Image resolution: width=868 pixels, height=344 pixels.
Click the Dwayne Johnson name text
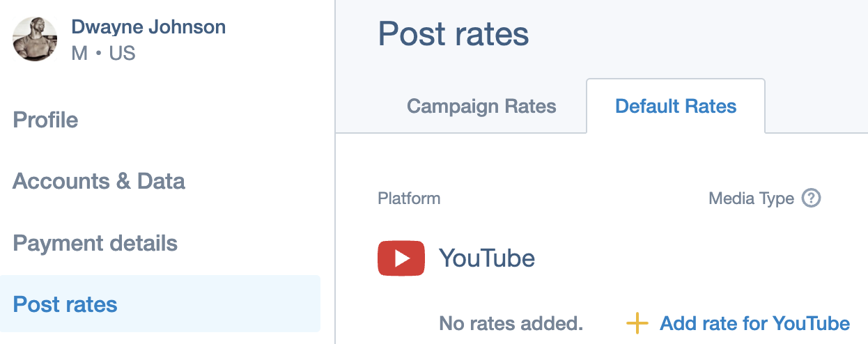[x=148, y=28]
